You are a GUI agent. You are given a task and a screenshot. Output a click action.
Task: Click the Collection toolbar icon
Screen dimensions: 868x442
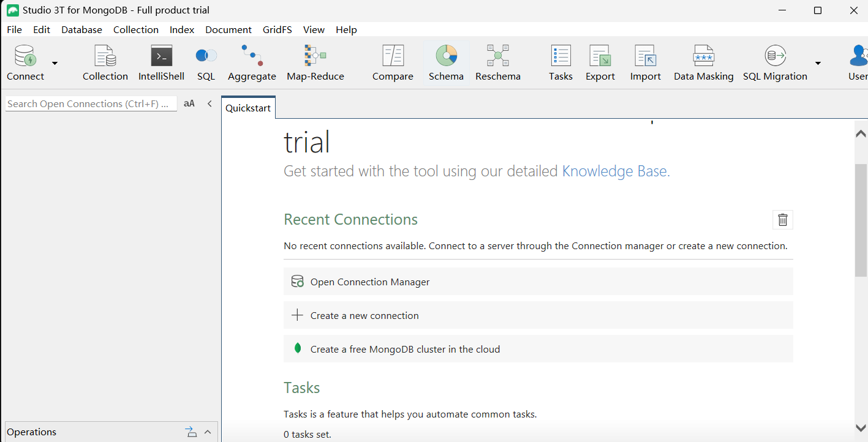(x=105, y=63)
